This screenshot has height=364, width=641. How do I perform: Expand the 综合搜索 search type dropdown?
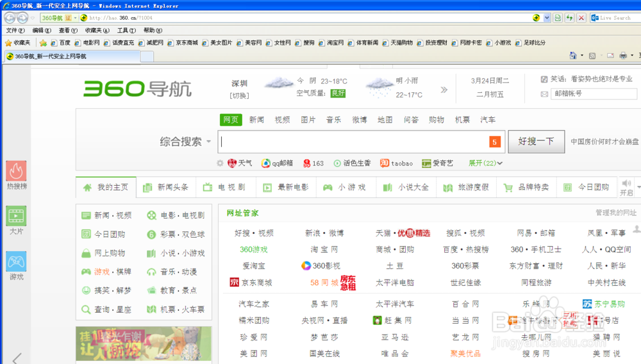coord(209,142)
